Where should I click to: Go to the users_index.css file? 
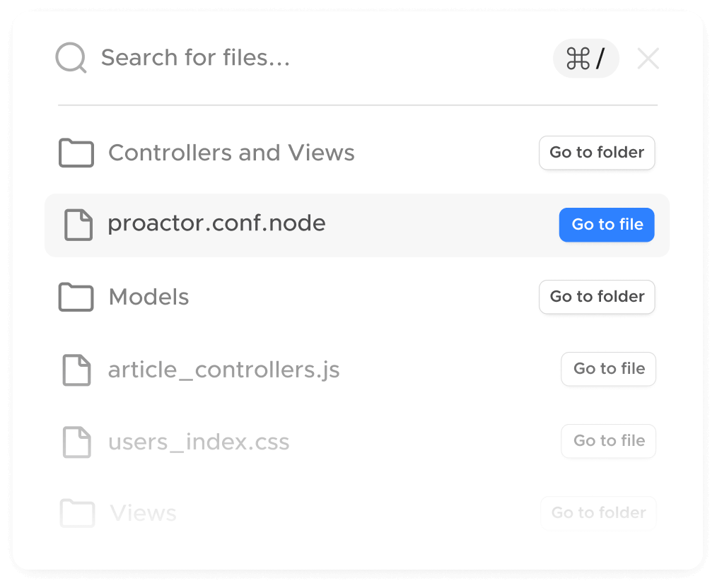pos(608,441)
